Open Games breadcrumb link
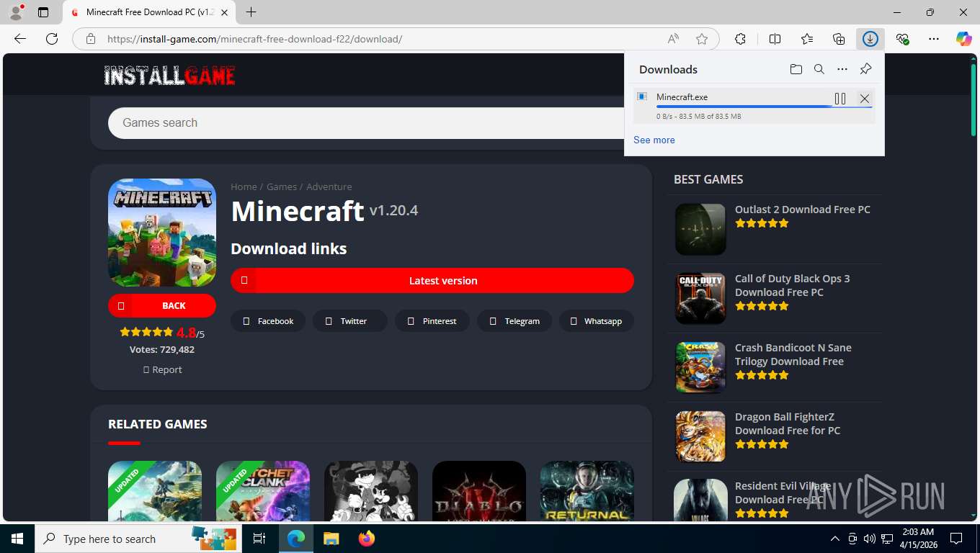This screenshot has width=980, height=553. coord(282,186)
